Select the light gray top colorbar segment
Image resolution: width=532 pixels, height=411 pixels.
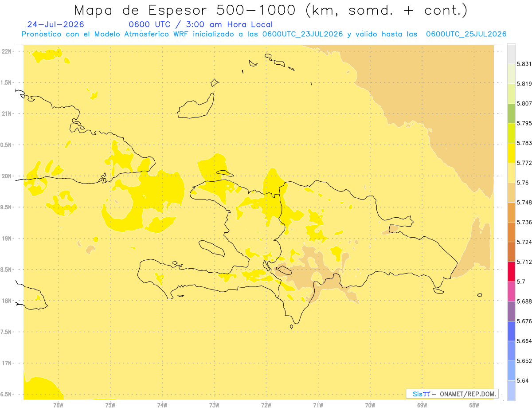click(x=511, y=54)
